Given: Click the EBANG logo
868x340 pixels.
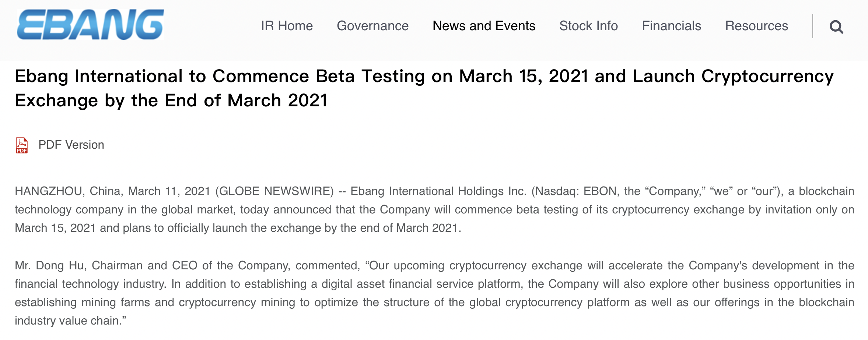Looking at the screenshot, I should 90,25.
